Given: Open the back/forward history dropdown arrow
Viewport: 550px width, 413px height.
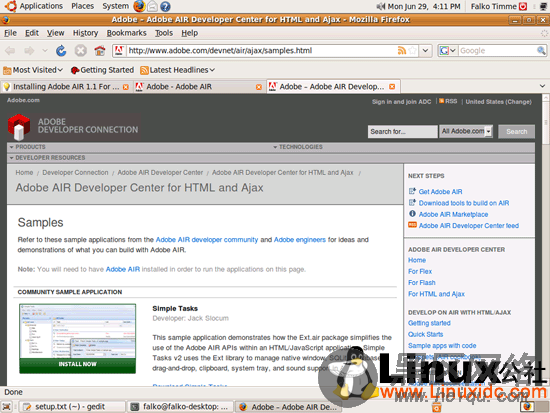Looking at the screenshot, I should pyautogui.click(x=45, y=51).
